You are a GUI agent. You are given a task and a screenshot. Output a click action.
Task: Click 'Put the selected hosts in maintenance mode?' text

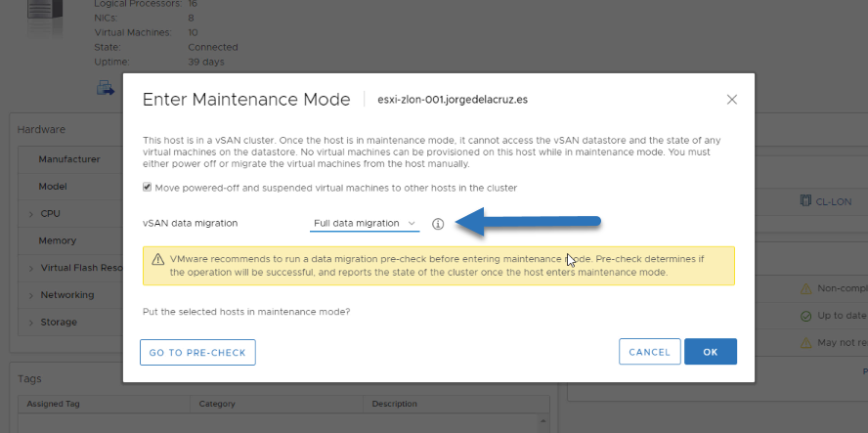(246, 312)
